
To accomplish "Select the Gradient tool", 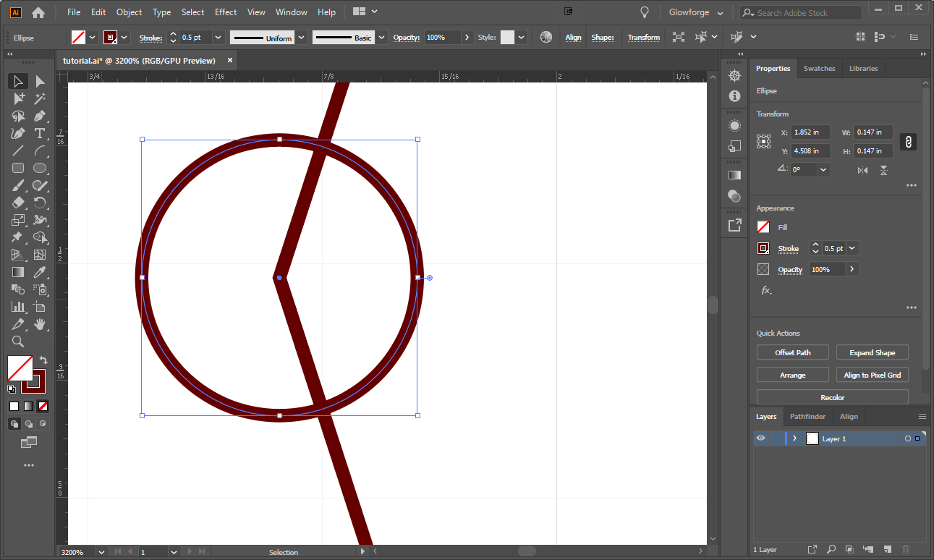I will [x=18, y=272].
